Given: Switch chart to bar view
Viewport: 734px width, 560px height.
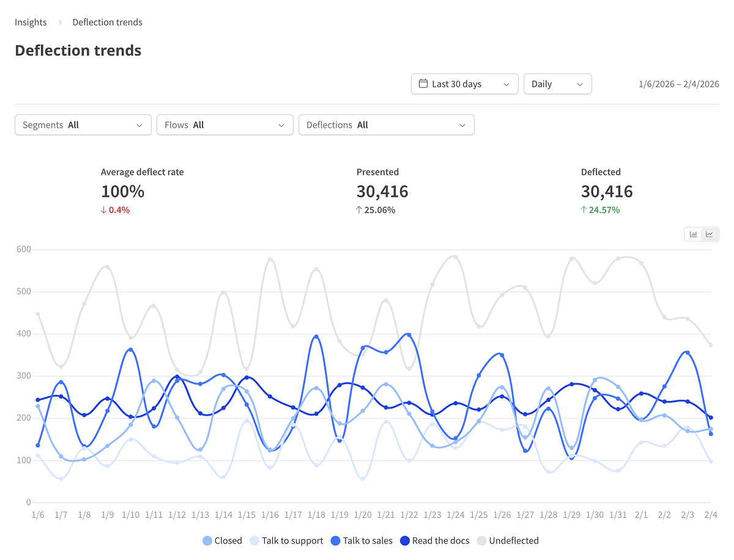Looking at the screenshot, I should (694, 234).
